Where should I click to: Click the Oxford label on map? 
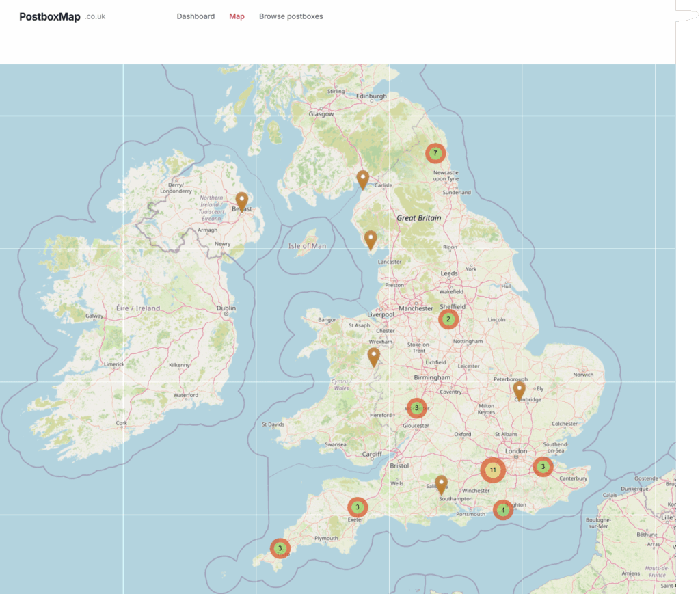(x=463, y=434)
